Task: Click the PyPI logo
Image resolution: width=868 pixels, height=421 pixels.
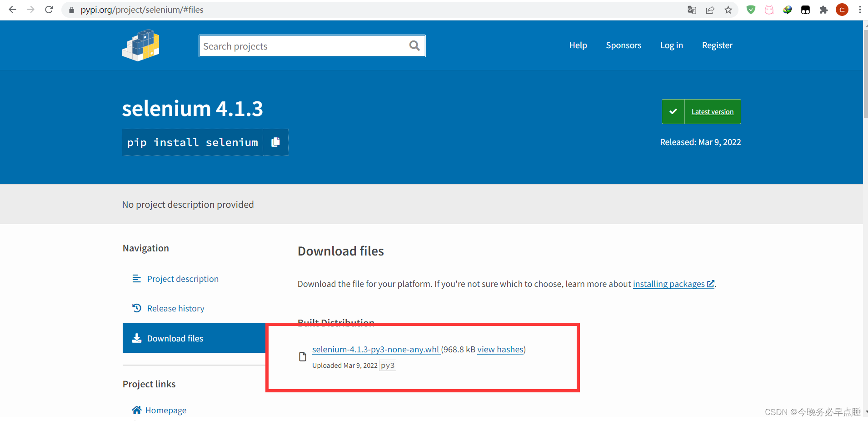Action: pos(141,45)
